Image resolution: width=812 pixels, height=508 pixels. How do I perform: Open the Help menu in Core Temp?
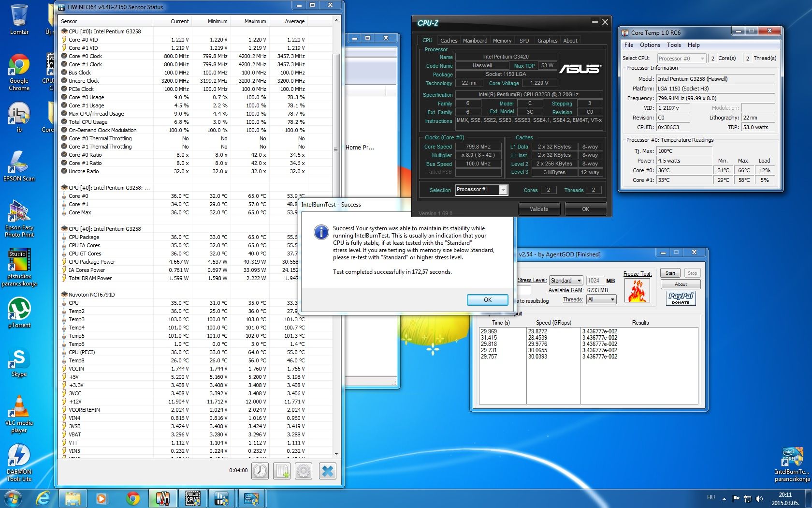[694, 45]
